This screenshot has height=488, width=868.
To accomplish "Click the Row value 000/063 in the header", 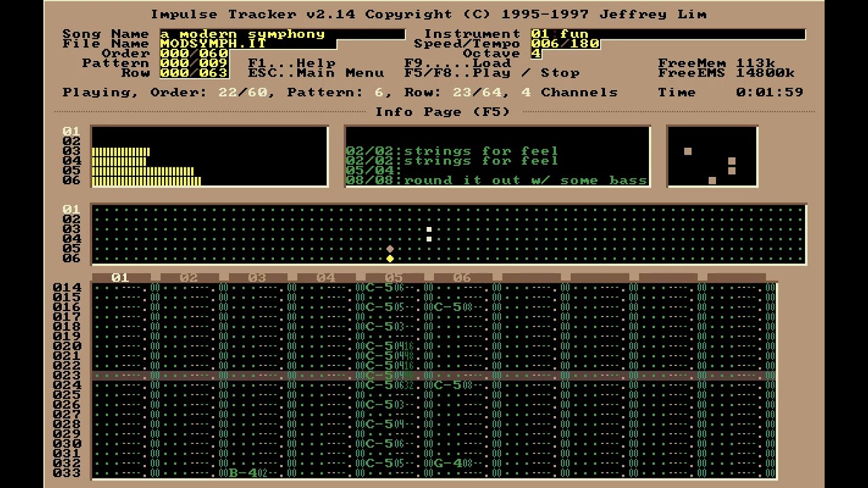I will click(194, 73).
